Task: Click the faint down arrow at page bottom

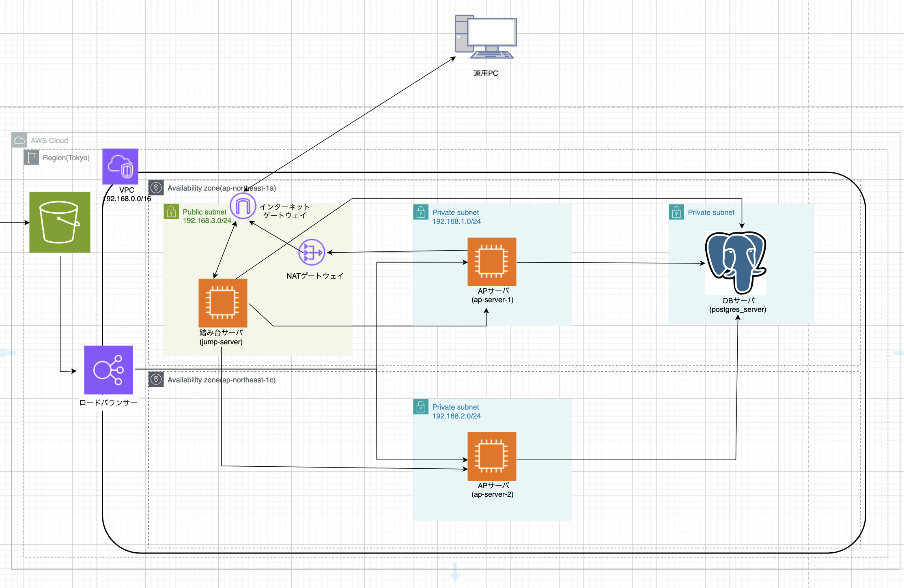Action: pos(455,572)
